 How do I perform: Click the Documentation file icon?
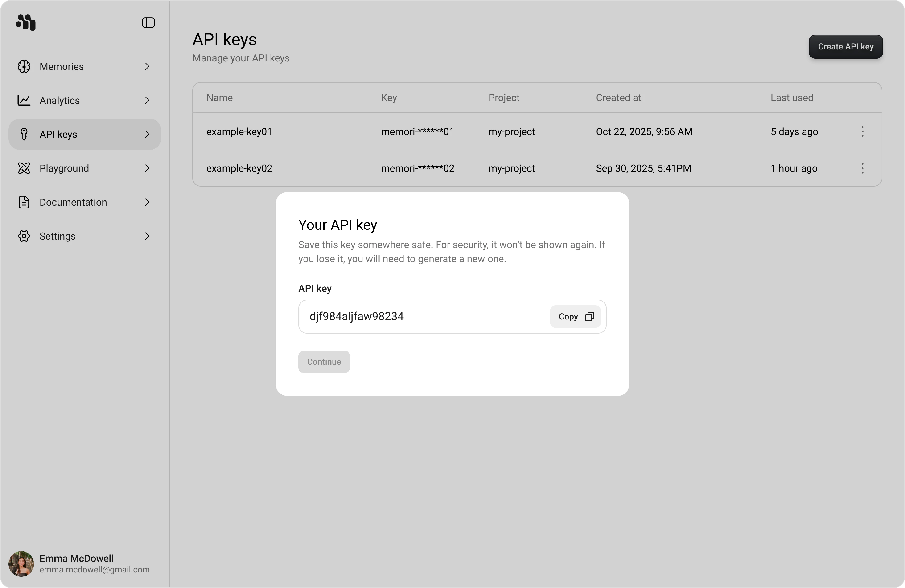24,202
